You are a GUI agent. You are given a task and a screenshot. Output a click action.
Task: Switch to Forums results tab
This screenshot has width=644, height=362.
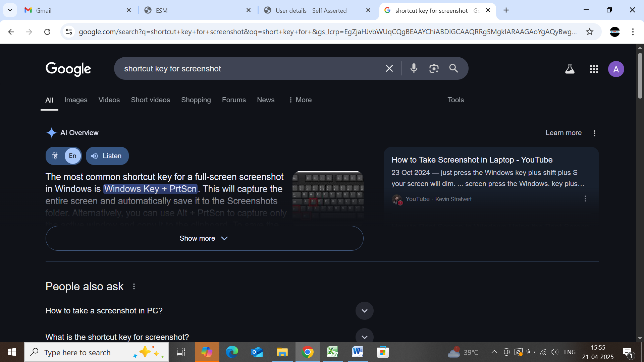click(x=234, y=100)
